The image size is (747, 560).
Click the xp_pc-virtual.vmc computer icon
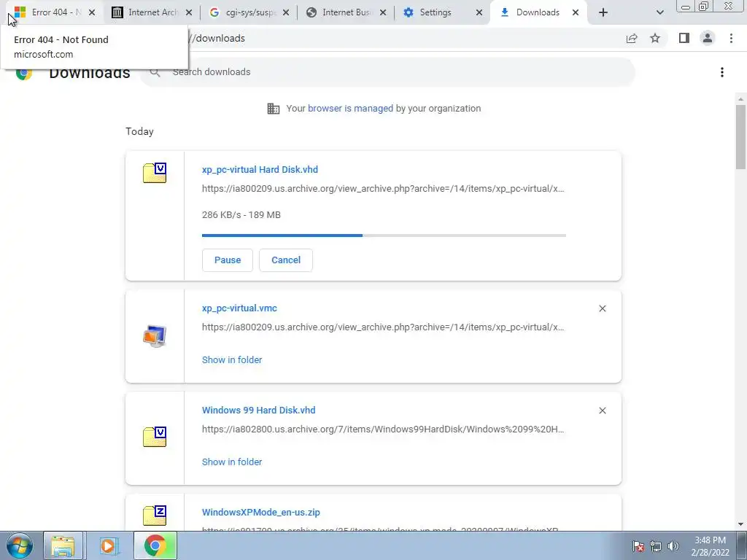tap(155, 335)
